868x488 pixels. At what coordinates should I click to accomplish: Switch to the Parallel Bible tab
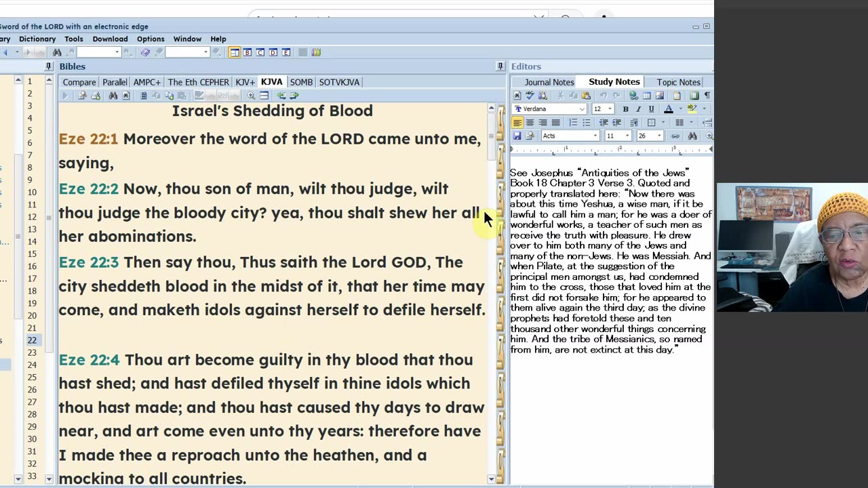[115, 82]
